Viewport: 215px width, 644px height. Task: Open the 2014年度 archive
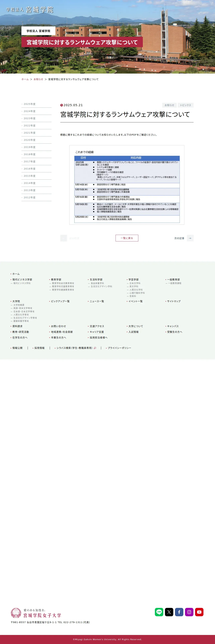click(37, 183)
